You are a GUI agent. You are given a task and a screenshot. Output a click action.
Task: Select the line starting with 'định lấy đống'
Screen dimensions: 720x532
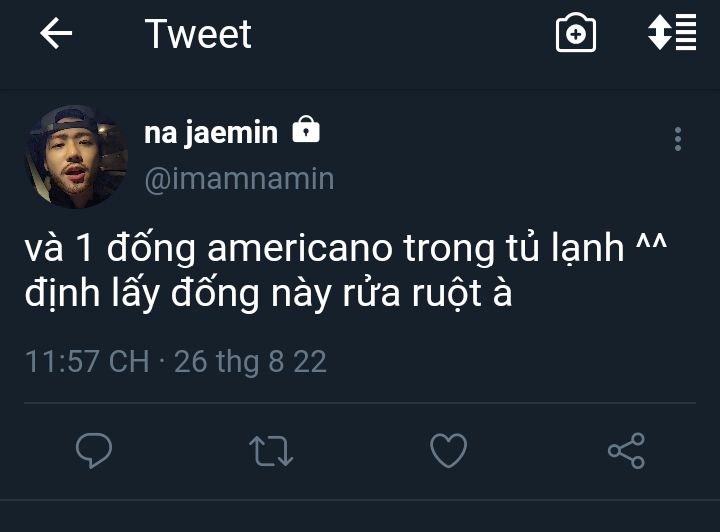tap(268, 294)
